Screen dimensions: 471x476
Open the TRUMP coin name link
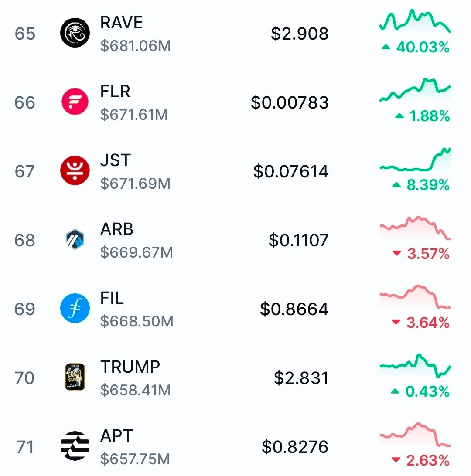[130, 367]
